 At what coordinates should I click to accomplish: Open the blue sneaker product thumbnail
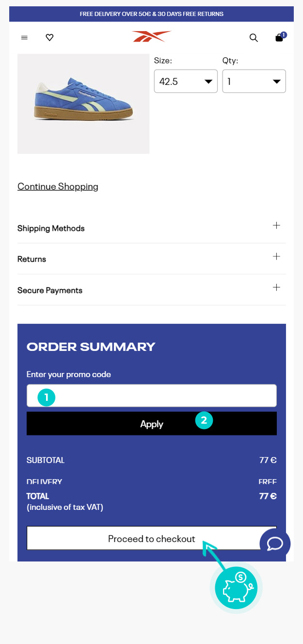coord(83,104)
